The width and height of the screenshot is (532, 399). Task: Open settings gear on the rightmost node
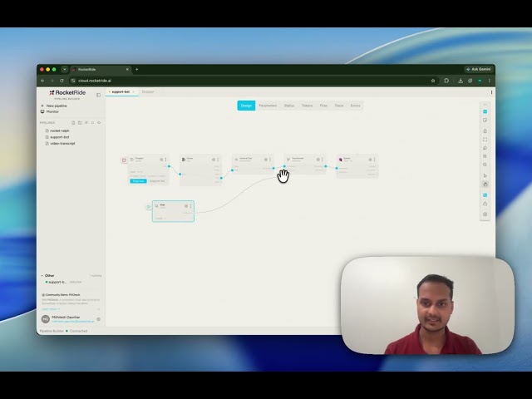pyautogui.click(x=370, y=160)
